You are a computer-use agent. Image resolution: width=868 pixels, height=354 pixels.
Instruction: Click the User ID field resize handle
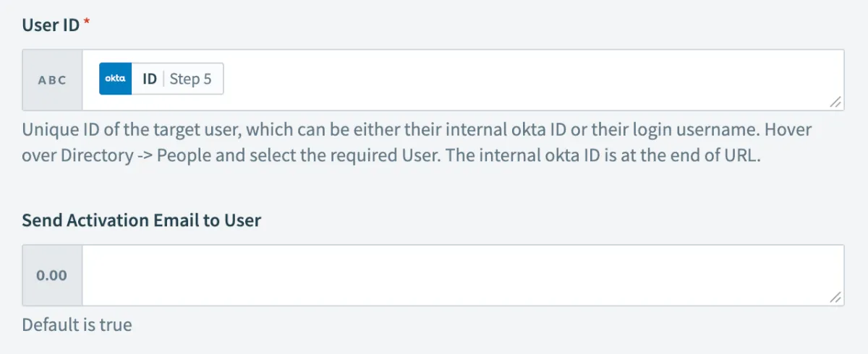point(835,103)
